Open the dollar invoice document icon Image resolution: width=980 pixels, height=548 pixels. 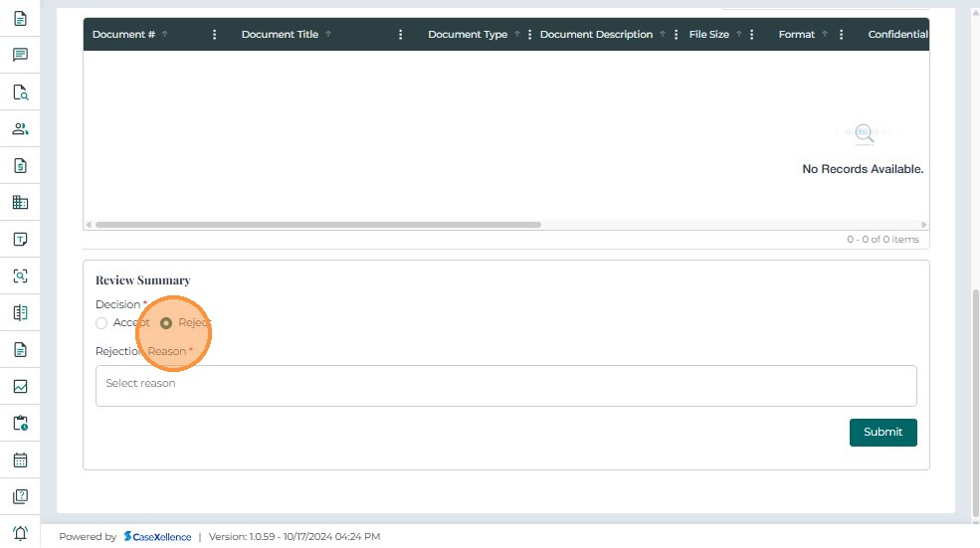click(x=20, y=165)
